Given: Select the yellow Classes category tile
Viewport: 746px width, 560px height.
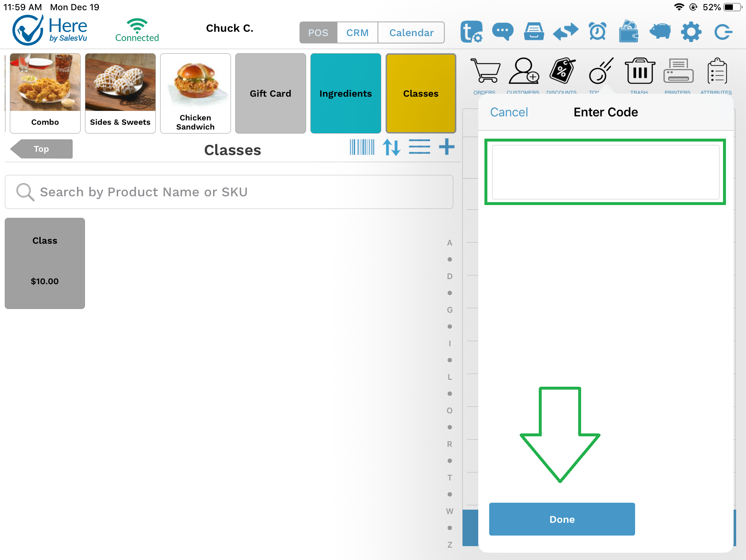Looking at the screenshot, I should 421,93.
